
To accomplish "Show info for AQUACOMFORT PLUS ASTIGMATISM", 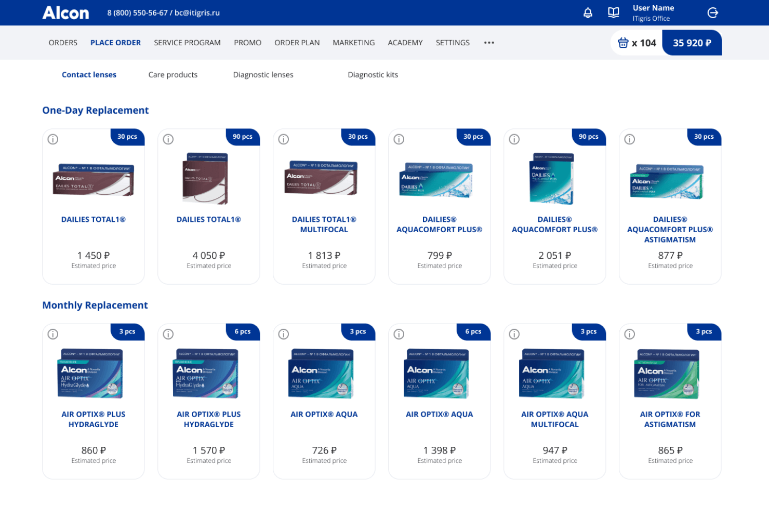I will coord(630,139).
